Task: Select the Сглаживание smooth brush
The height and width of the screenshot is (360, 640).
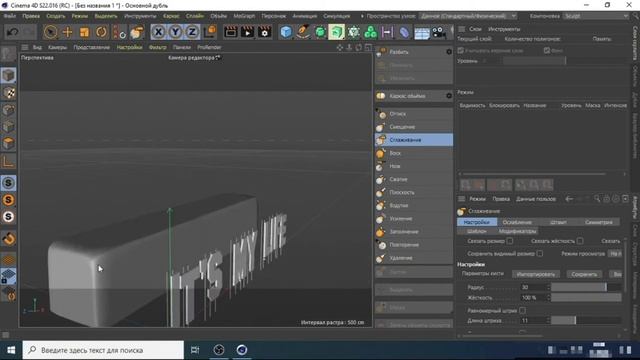Action: click(x=413, y=140)
